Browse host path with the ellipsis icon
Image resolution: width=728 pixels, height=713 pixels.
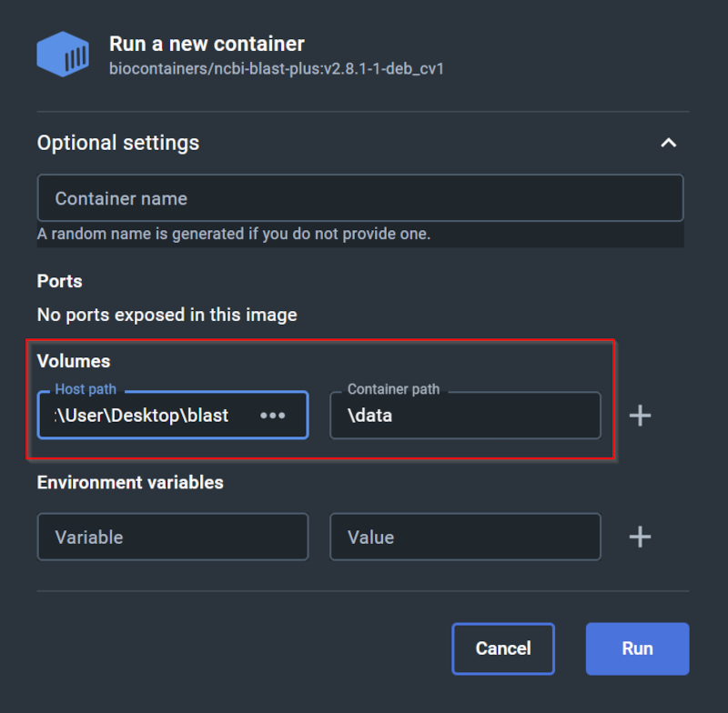click(x=272, y=416)
